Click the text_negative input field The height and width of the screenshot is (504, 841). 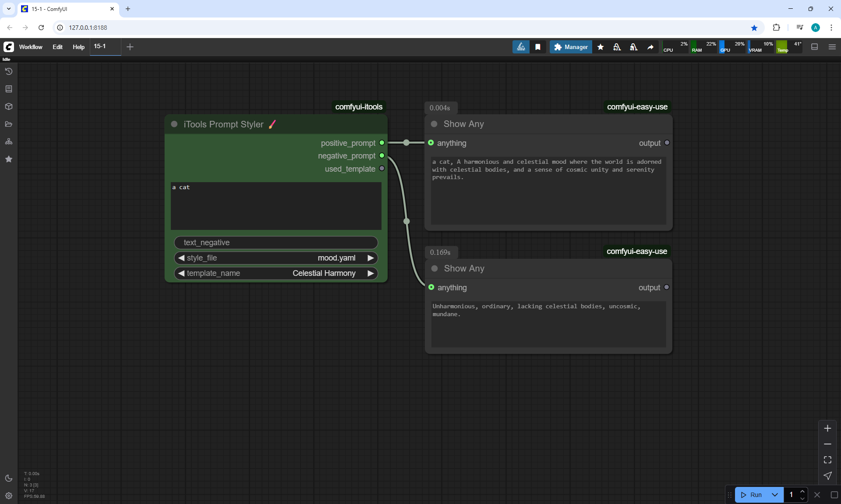(x=276, y=243)
